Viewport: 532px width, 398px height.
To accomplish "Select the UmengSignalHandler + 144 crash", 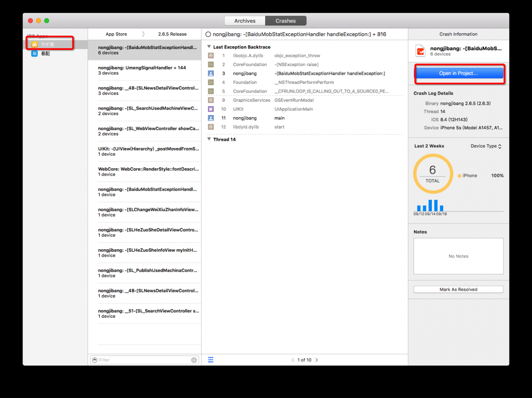I will [145, 70].
